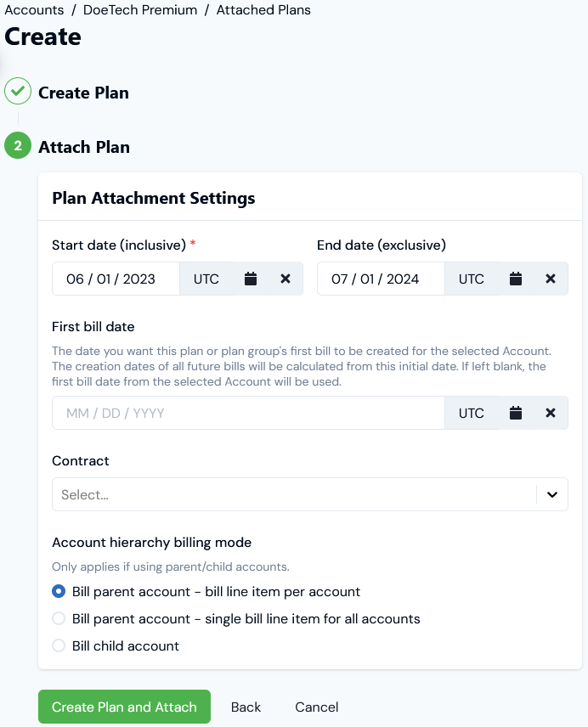Clear the Start date with the X icon
Image resolution: width=588 pixels, height=727 pixels.
286,278
